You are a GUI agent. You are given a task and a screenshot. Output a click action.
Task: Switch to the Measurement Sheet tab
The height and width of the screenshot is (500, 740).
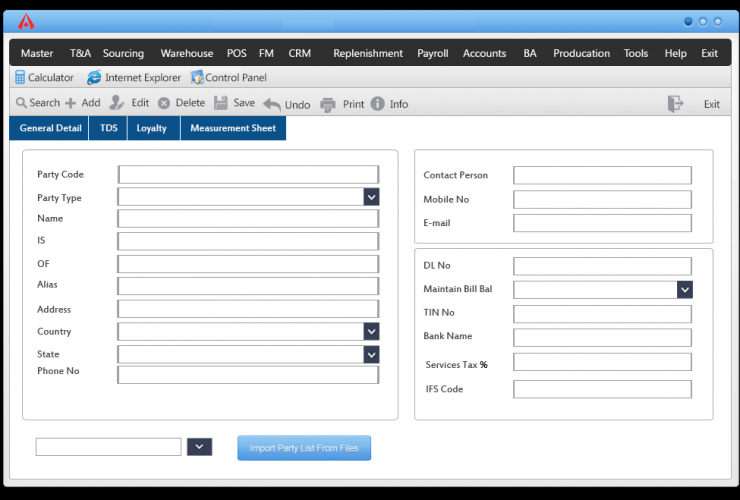point(233,128)
